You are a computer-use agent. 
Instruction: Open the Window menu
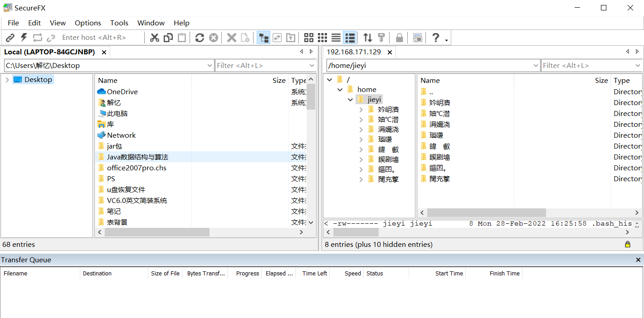pos(151,23)
